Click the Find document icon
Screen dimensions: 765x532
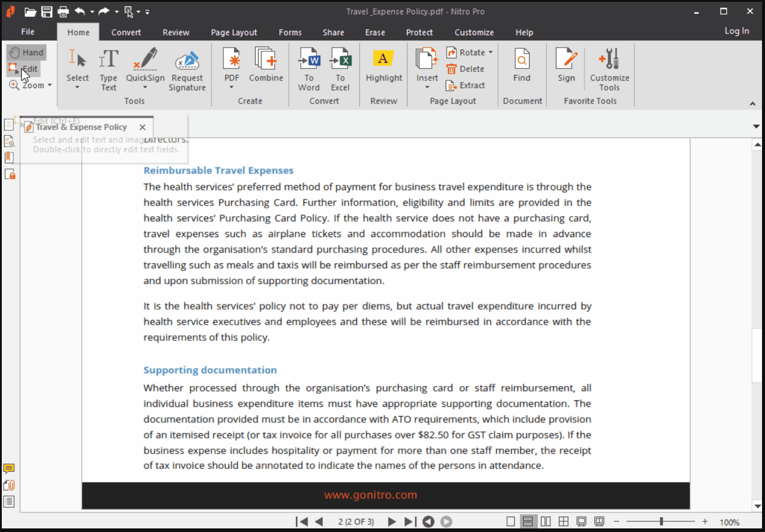[521, 66]
